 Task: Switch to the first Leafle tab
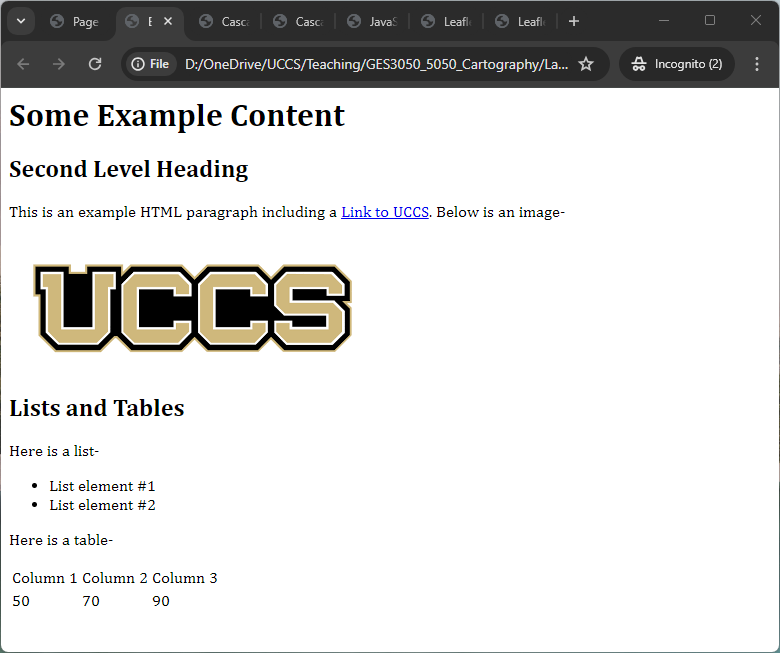point(446,21)
